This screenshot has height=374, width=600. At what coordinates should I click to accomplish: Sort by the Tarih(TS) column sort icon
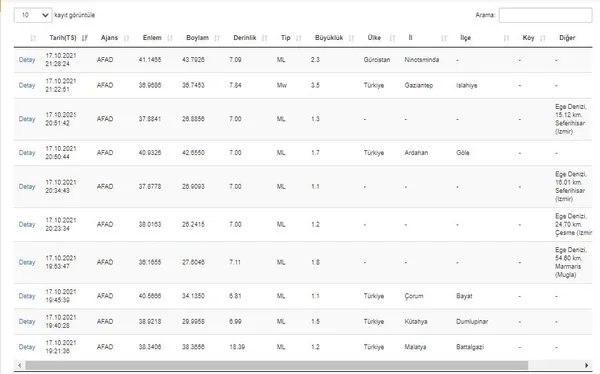(x=85, y=38)
